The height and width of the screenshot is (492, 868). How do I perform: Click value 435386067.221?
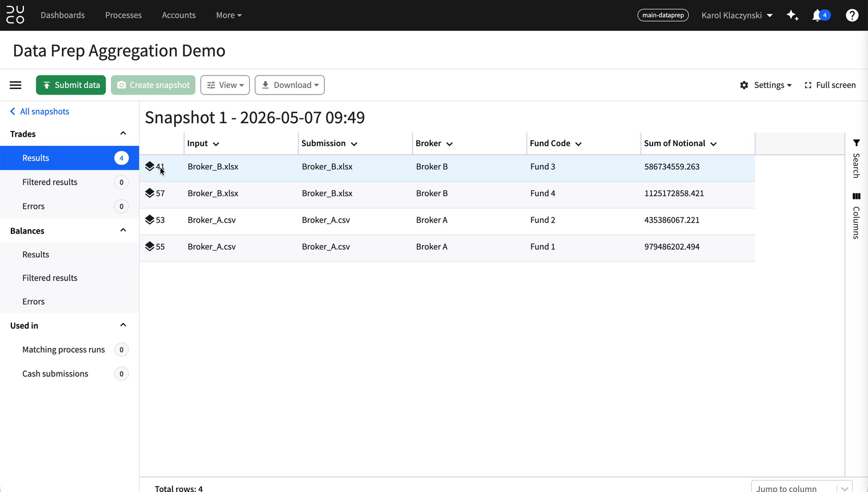coord(672,220)
